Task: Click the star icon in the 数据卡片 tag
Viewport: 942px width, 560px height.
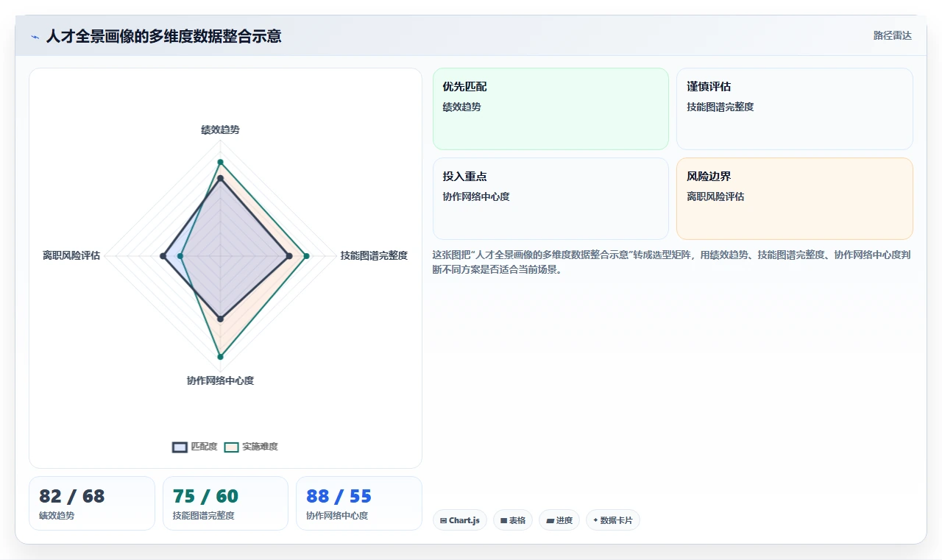Action: (595, 520)
